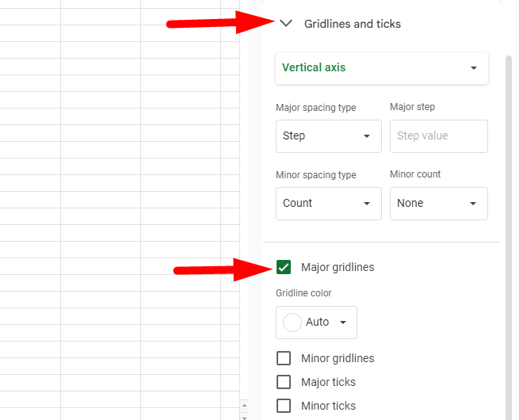Enable the Major ticks checkbox
Screen dimensions: 519x420
pyautogui.click(x=284, y=382)
